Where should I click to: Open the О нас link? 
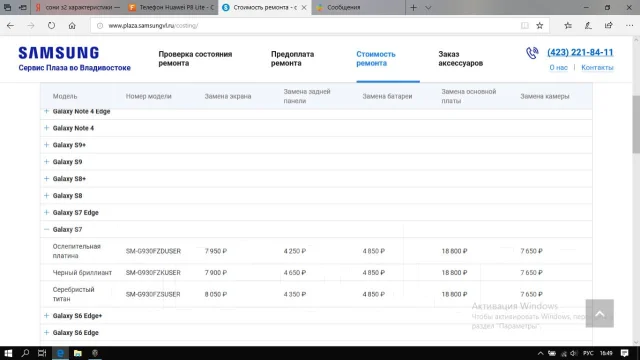558,67
